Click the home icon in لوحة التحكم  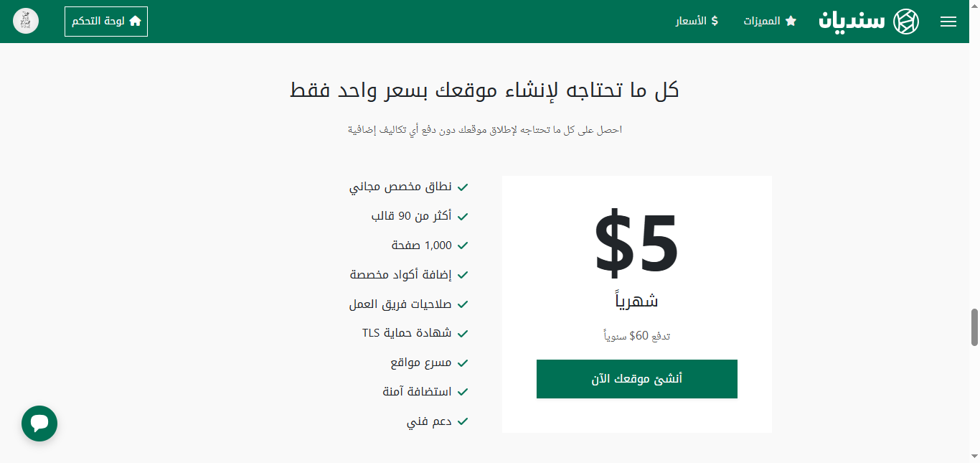click(135, 21)
